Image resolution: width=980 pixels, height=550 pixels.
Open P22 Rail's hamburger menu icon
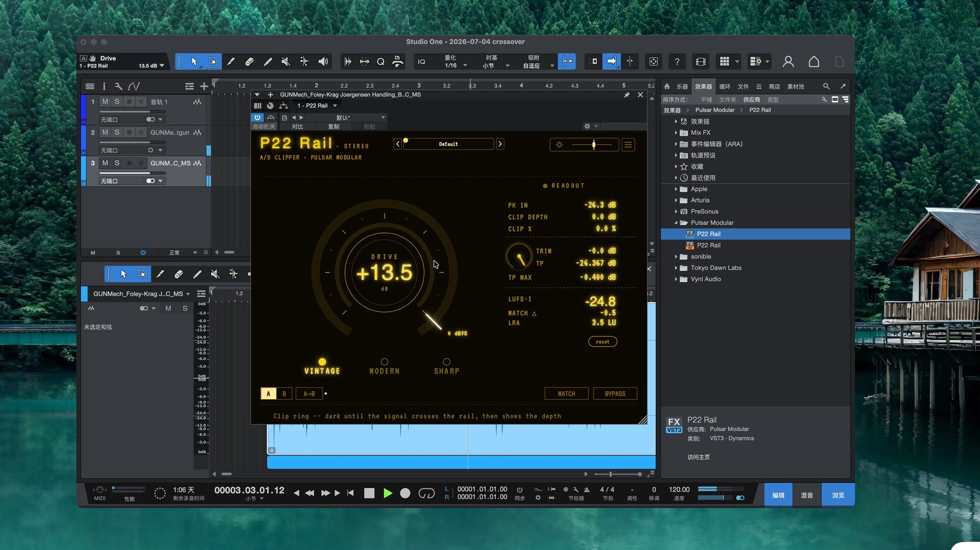tap(628, 145)
